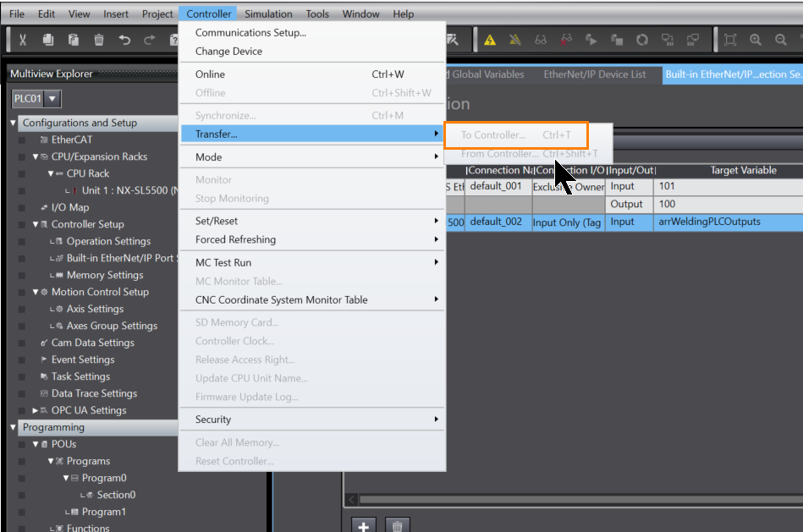Screen dimensions: 803x532
Task: Collapse the Configurations and Setup section
Action: tap(14, 123)
